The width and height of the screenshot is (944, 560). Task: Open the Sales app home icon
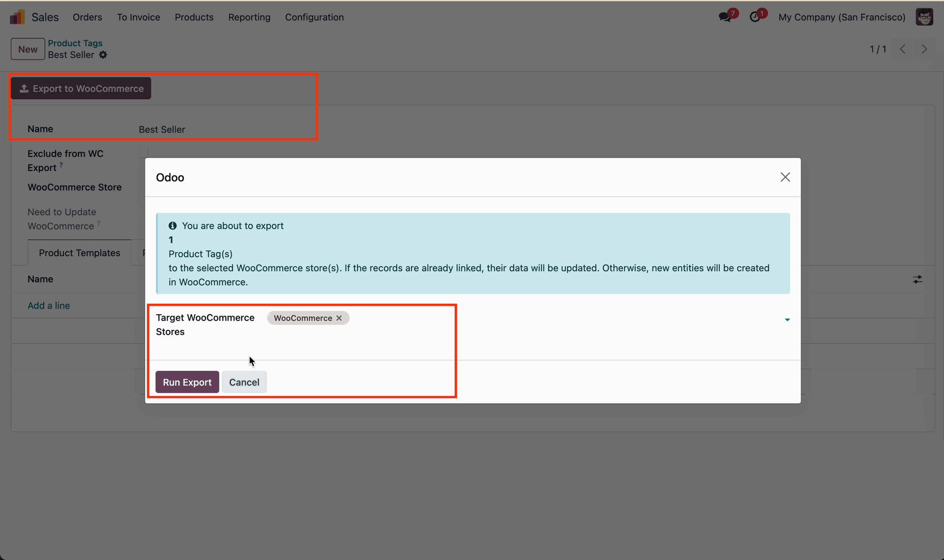point(17,17)
